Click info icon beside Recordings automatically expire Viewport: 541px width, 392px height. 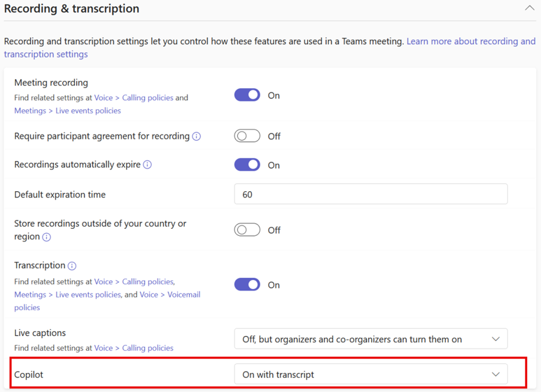pos(147,165)
